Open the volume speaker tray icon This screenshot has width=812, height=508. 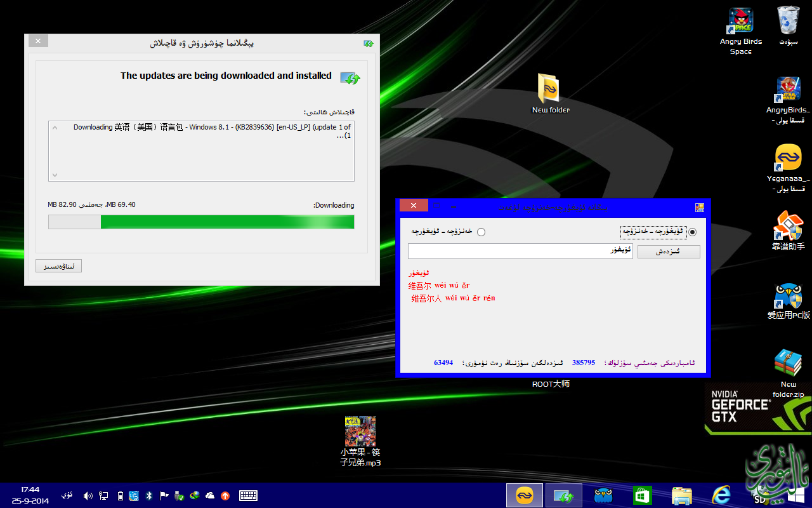click(x=88, y=495)
